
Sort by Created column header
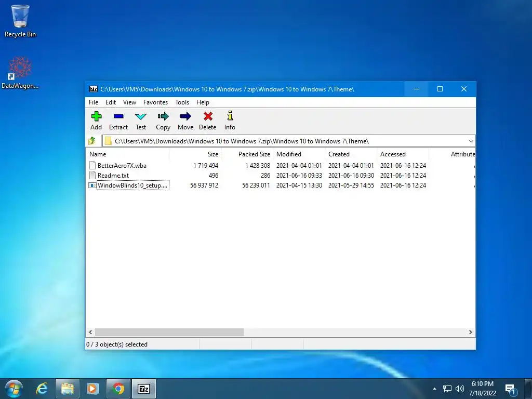(x=351, y=154)
